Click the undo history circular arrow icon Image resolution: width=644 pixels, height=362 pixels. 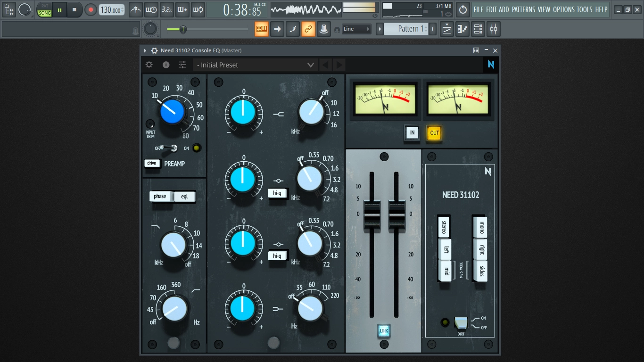463,9
